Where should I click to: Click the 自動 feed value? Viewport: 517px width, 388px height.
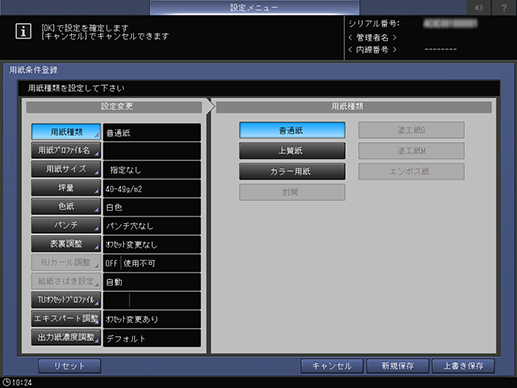click(x=152, y=282)
